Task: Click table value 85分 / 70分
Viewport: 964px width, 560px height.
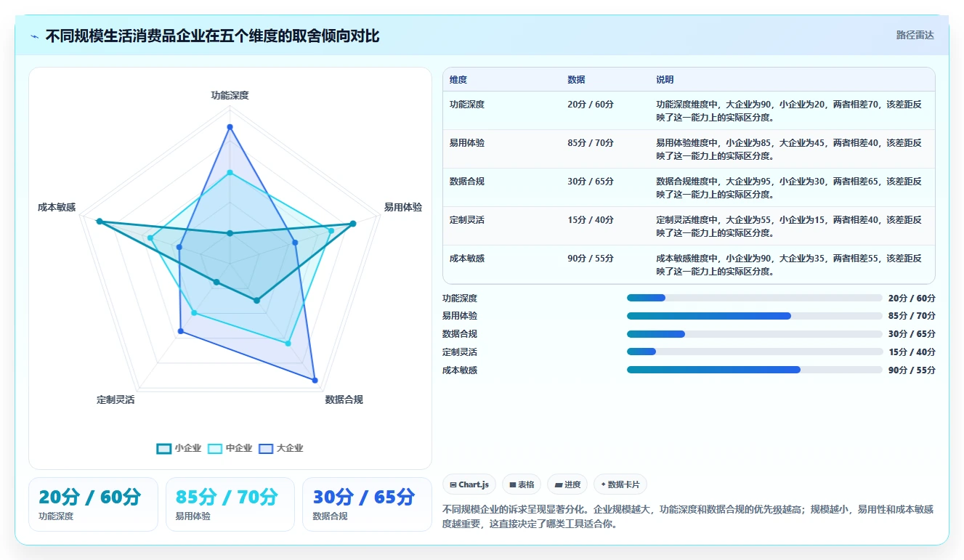Action: [591, 143]
